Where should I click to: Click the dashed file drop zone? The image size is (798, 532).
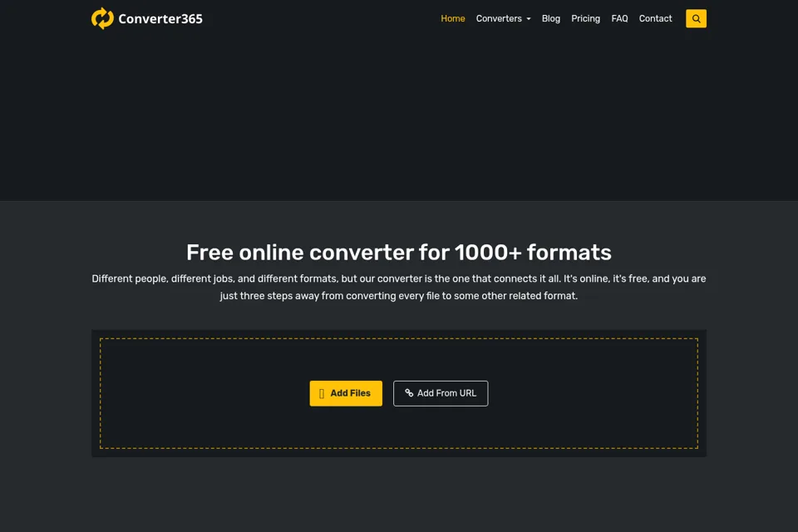tap(398, 393)
